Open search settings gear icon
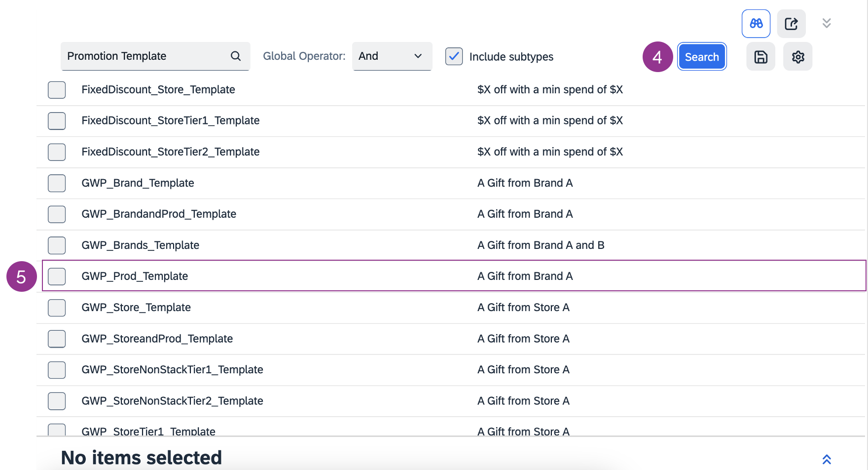Viewport: 868px width, 470px height. pyautogui.click(x=797, y=57)
